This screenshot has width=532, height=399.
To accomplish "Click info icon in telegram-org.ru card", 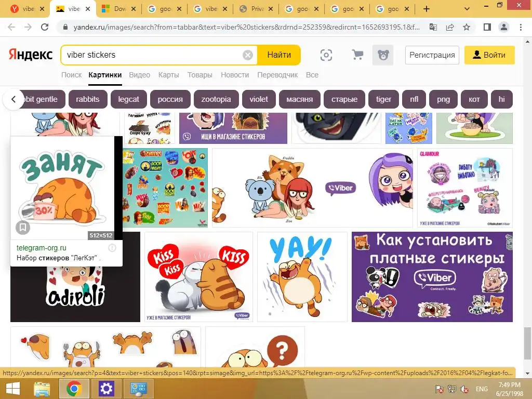I will pos(112,248).
